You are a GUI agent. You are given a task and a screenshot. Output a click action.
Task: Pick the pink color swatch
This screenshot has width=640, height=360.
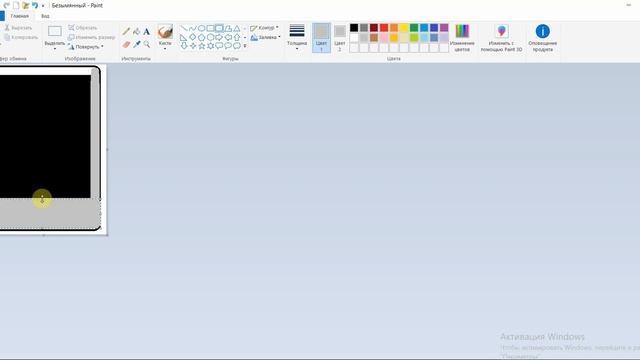[384, 38]
